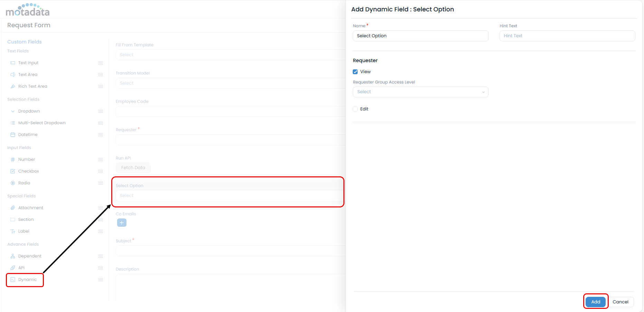Click the plus button under Cc Emails
The image size is (644, 312).
click(x=122, y=223)
